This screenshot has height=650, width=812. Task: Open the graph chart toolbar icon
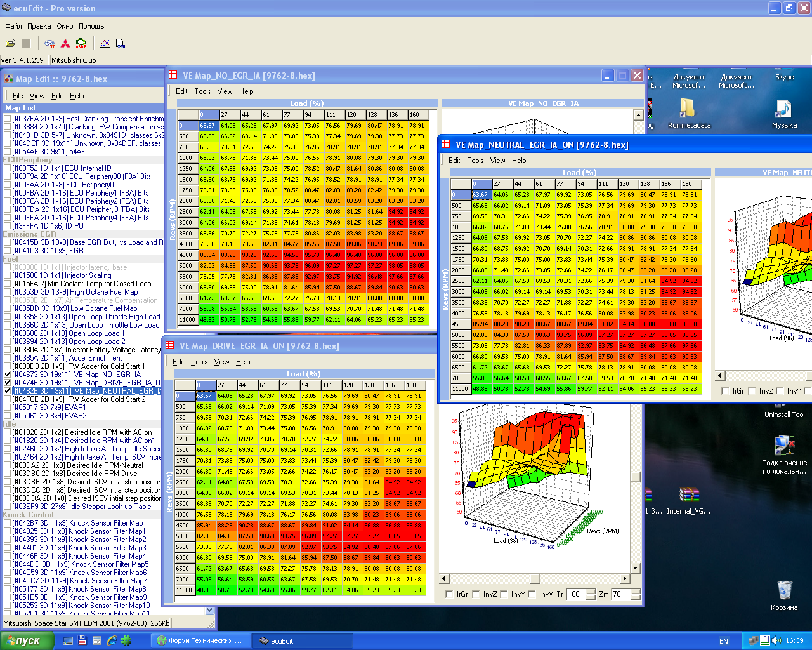[x=105, y=43]
